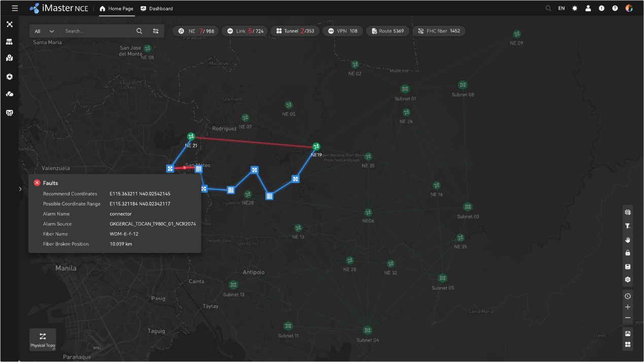The width and height of the screenshot is (644, 362).
Task: Toggle the map lock icon
Action: [x=628, y=253]
